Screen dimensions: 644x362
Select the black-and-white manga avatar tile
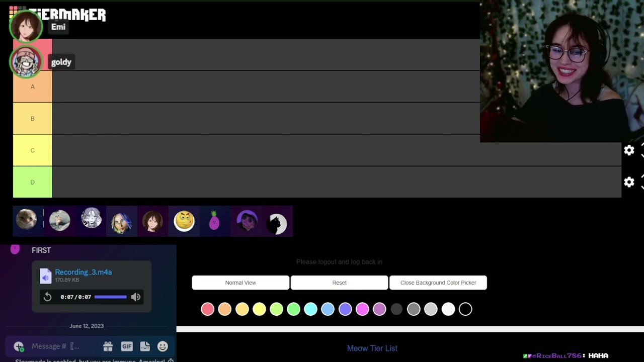pyautogui.click(x=91, y=221)
